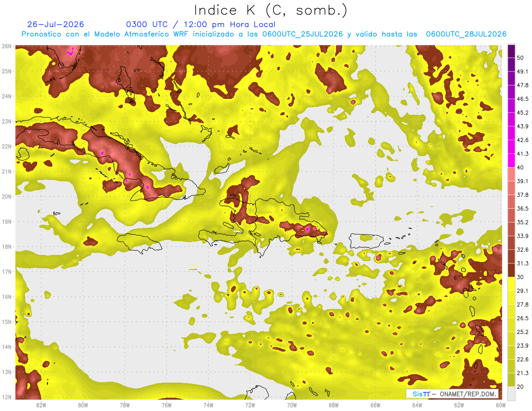Click the words 'Modelo Atmósferico WRF'
The height and width of the screenshot is (411, 532).
(141, 34)
